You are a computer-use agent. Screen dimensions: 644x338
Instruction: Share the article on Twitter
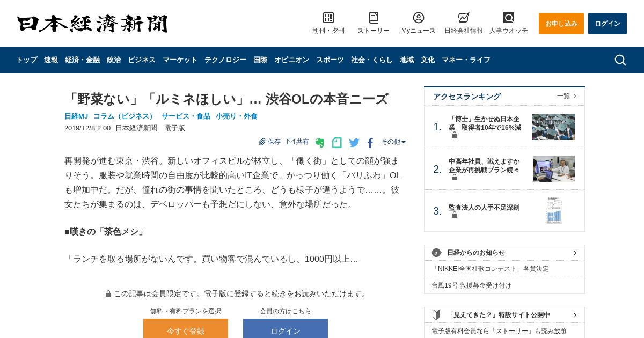[354, 143]
